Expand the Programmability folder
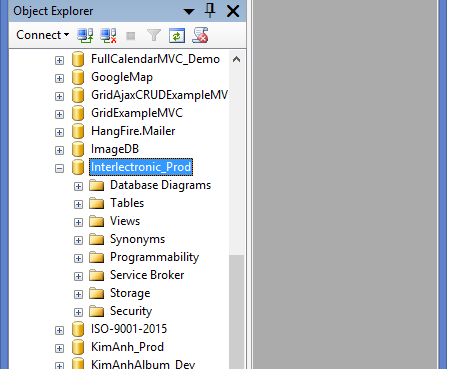This screenshot has height=369, width=449. coord(78,258)
